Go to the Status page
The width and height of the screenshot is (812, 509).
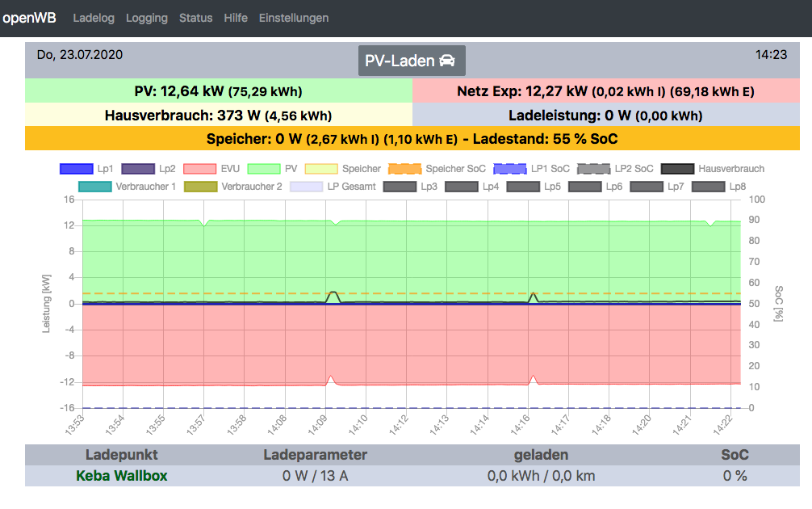196,18
